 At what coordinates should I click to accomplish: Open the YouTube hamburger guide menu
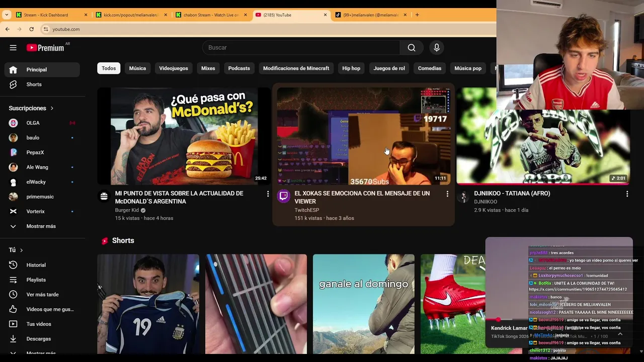pos(13,48)
